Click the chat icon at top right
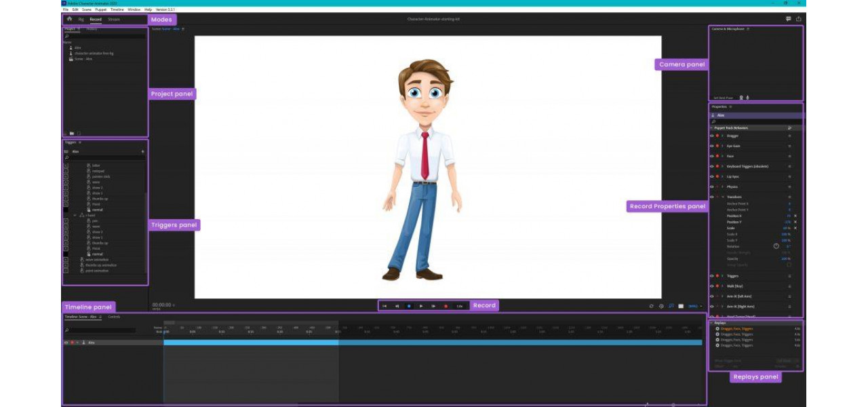This screenshot has height=407, width=868. click(789, 19)
